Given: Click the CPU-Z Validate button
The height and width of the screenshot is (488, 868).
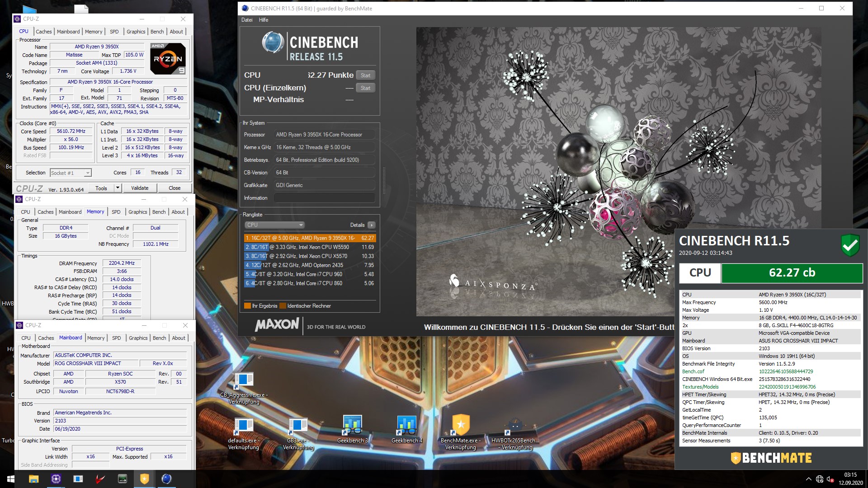Looking at the screenshot, I should pos(140,188).
